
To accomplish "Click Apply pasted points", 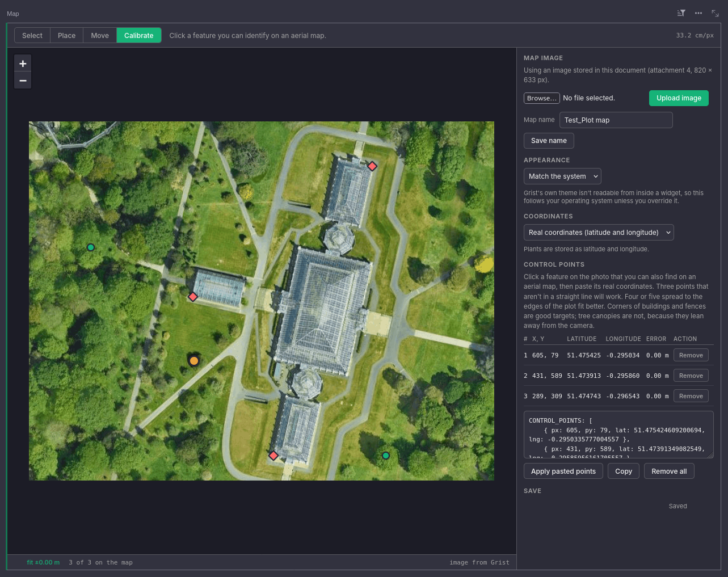I will (563, 471).
